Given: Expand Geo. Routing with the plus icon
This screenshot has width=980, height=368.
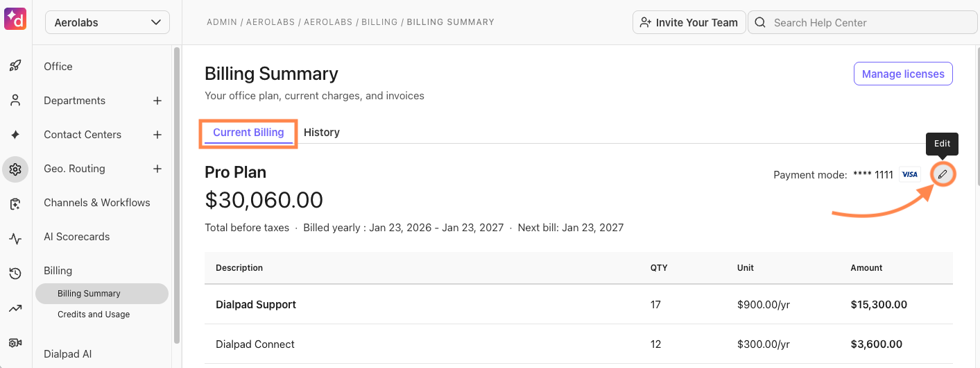Looking at the screenshot, I should (x=157, y=169).
